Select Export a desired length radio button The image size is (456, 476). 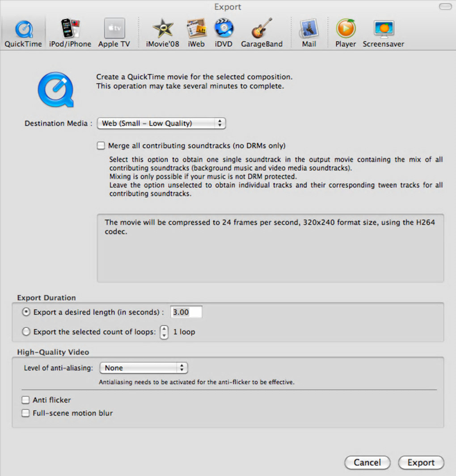tap(26, 312)
